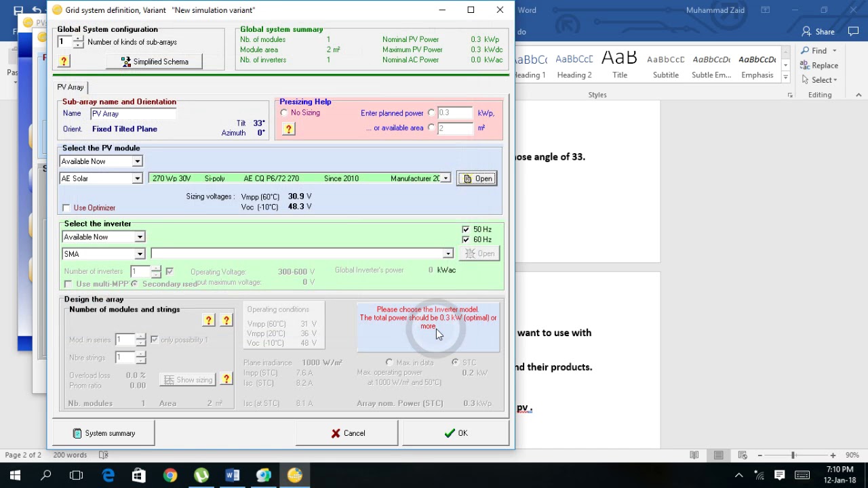Open the AE Solar manufacturer dropdown
Viewport: 868px width, 488px height.
pos(137,178)
